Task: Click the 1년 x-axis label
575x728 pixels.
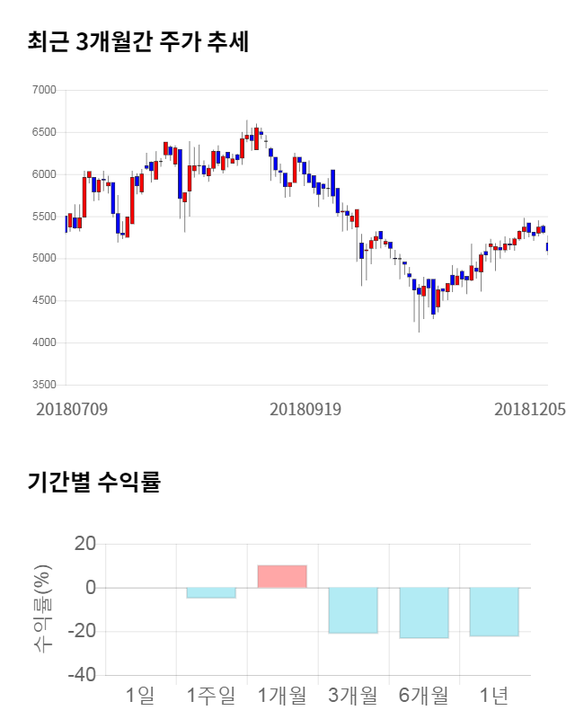Action: click(494, 695)
